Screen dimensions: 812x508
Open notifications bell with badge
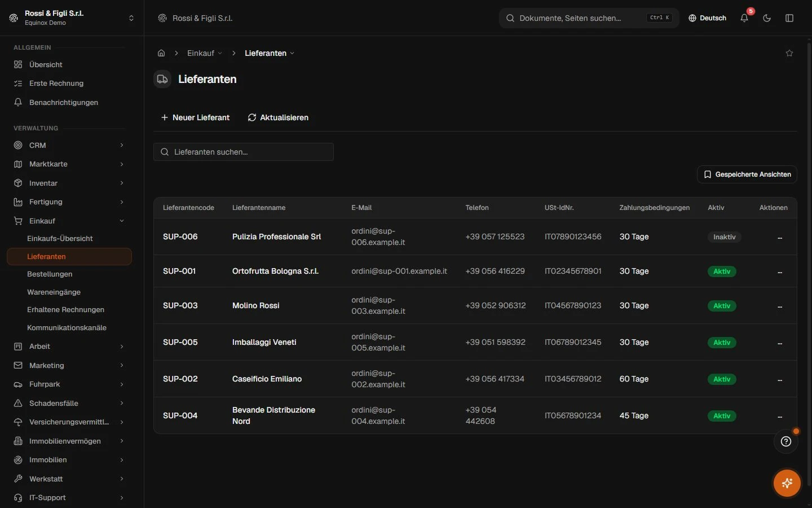pyautogui.click(x=744, y=18)
